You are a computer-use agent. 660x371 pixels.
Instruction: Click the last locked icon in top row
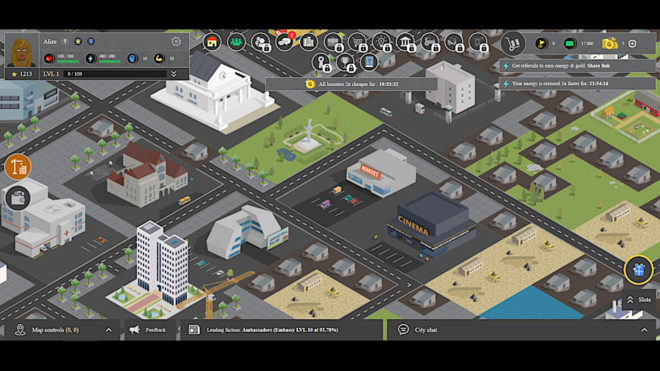click(478, 42)
